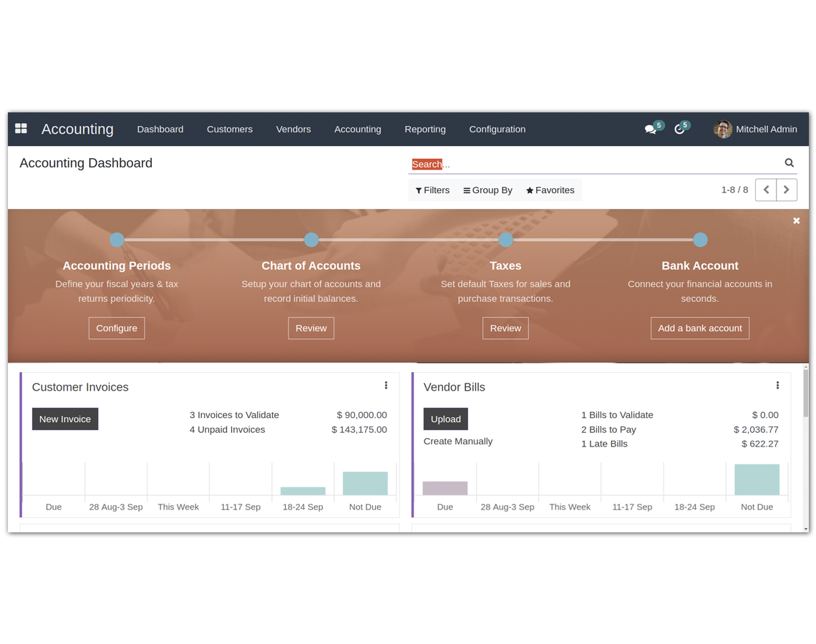Click Mitchell Admin user avatar

click(723, 130)
